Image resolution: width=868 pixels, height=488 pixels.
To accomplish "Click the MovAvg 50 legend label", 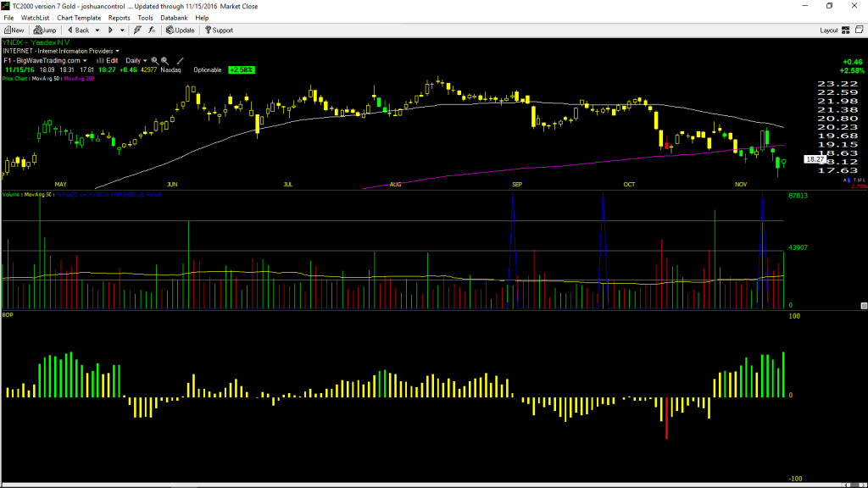I will coord(46,79).
